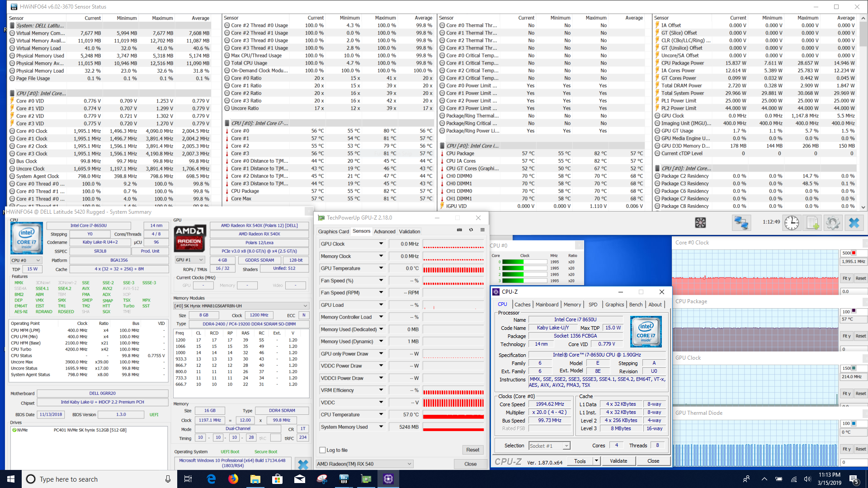Open Microsoft Edge from taskbar

(211, 479)
